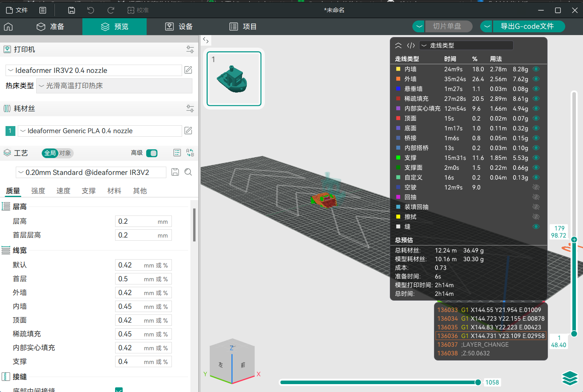Switch to the 设备 device tab

pyautogui.click(x=179, y=26)
